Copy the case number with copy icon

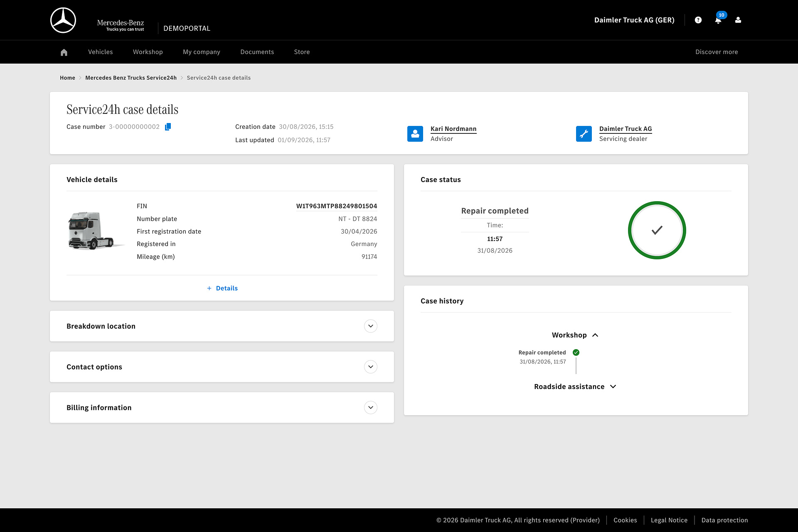168,127
